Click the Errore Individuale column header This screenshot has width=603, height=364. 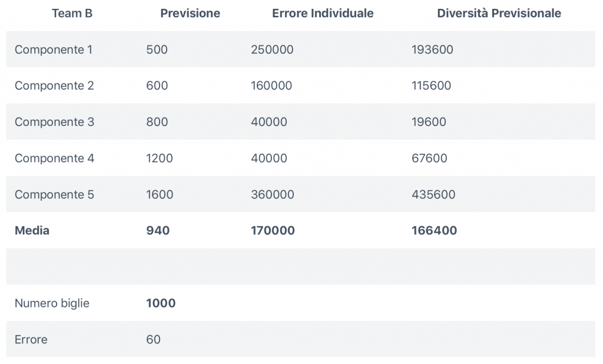coord(323,14)
